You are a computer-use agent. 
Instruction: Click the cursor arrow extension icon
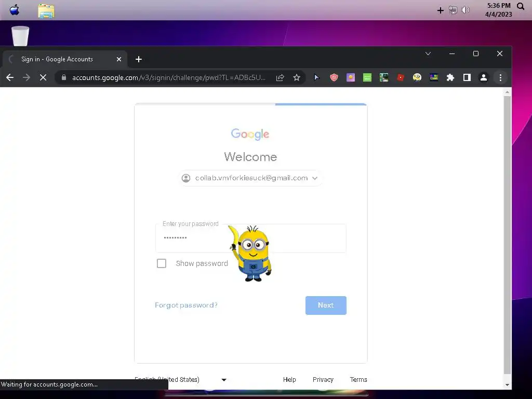click(316, 78)
